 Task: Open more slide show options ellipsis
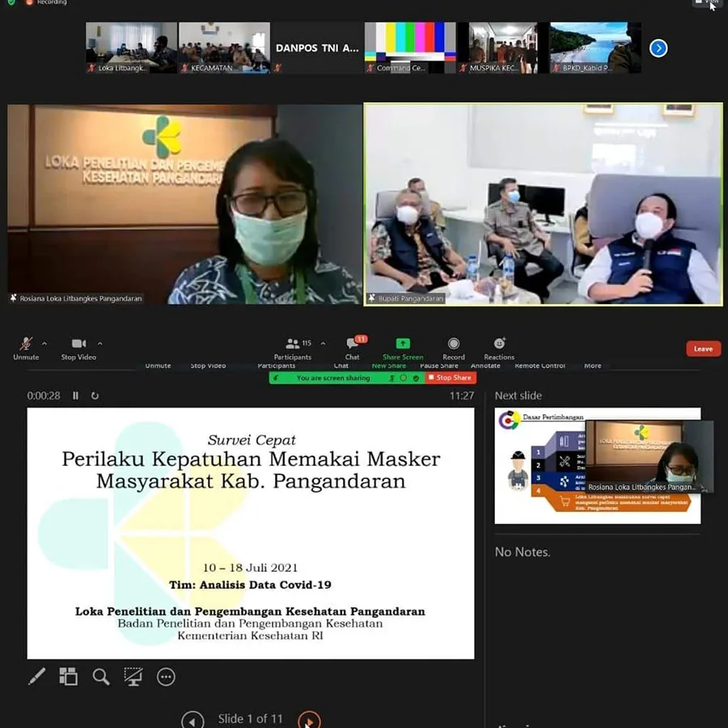(166, 677)
